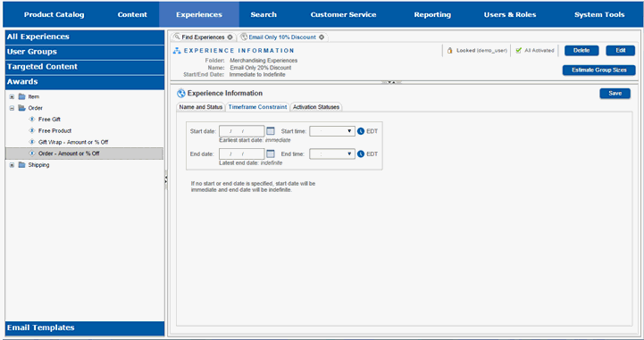
Task: Expand the Shipping folder node
Action: click(x=12, y=165)
